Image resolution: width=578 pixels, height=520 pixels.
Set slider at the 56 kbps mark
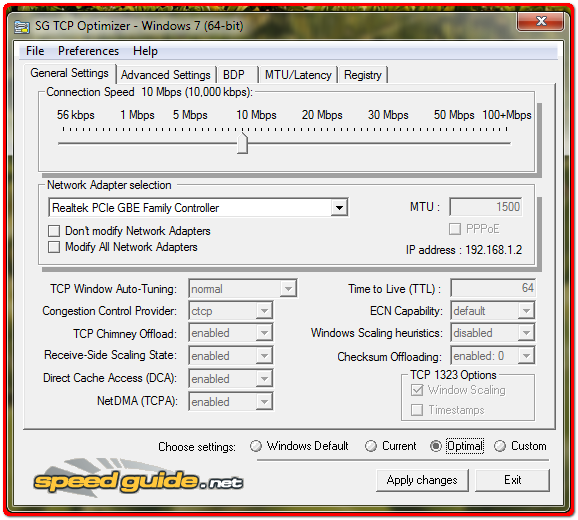tap(63, 143)
